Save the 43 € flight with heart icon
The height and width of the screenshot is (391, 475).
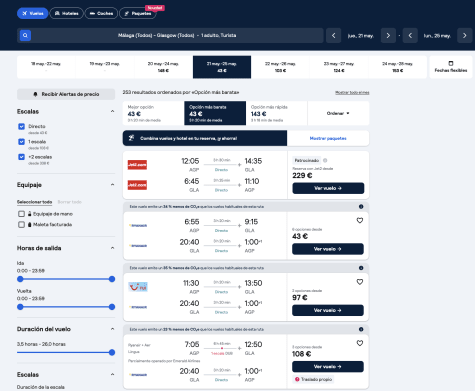point(360,220)
